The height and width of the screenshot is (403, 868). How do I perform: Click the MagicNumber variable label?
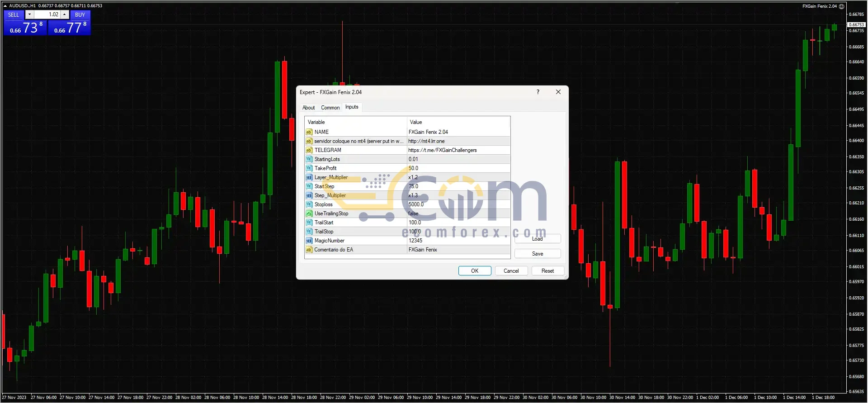tap(330, 241)
